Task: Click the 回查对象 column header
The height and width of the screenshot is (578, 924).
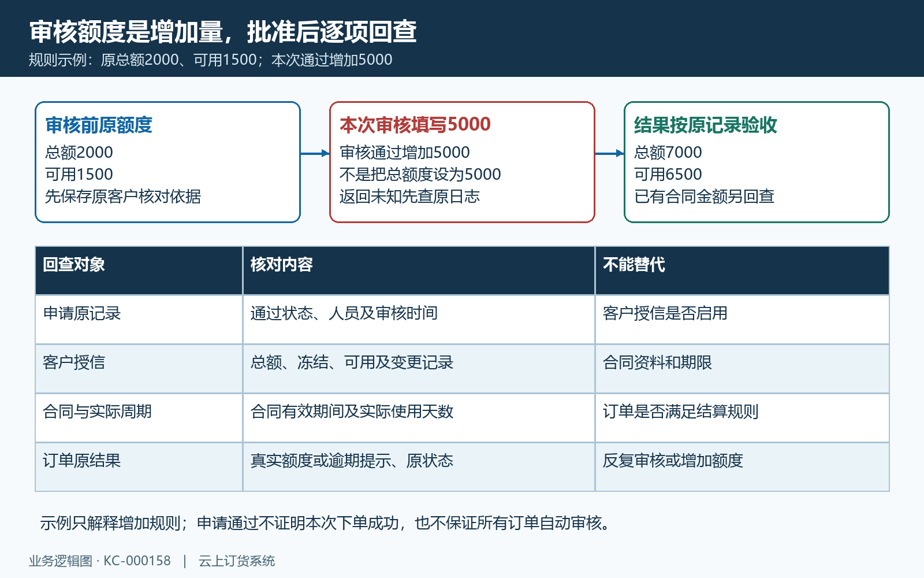Action: 139,271
